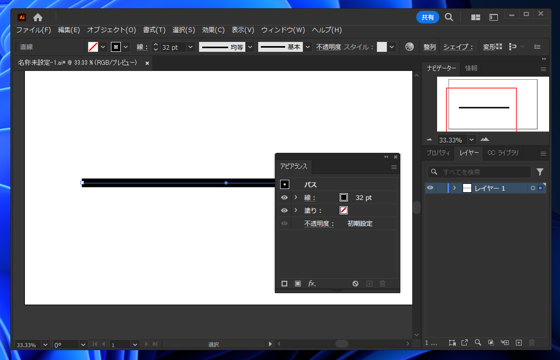The height and width of the screenshot is (360, 560).
Task: Click the 不透明度 link in control bar
Action: click(x=328, y=47)
